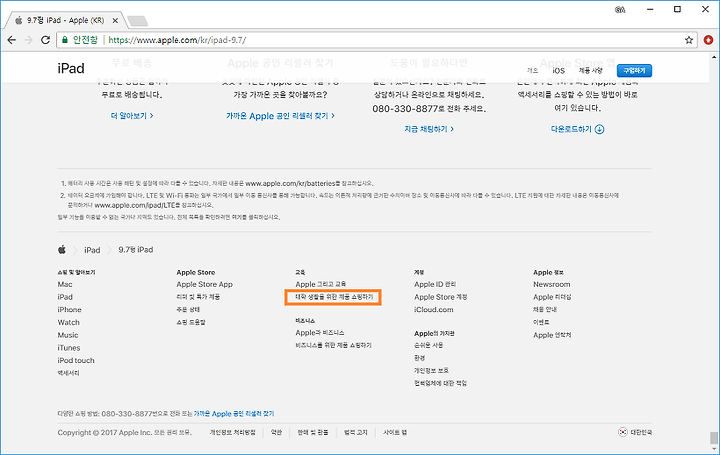720x455 pixels.
Task: Open the iTunes footer link
Action: [x=69, y=348]
